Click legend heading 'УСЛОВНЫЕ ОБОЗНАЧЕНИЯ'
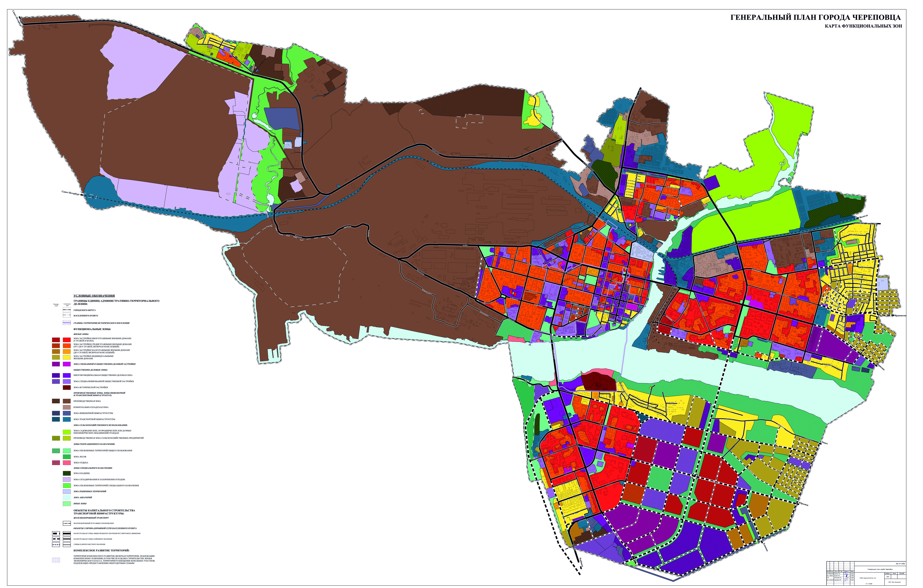The height and width of the screenshot is (588, 923). (94, 296)
